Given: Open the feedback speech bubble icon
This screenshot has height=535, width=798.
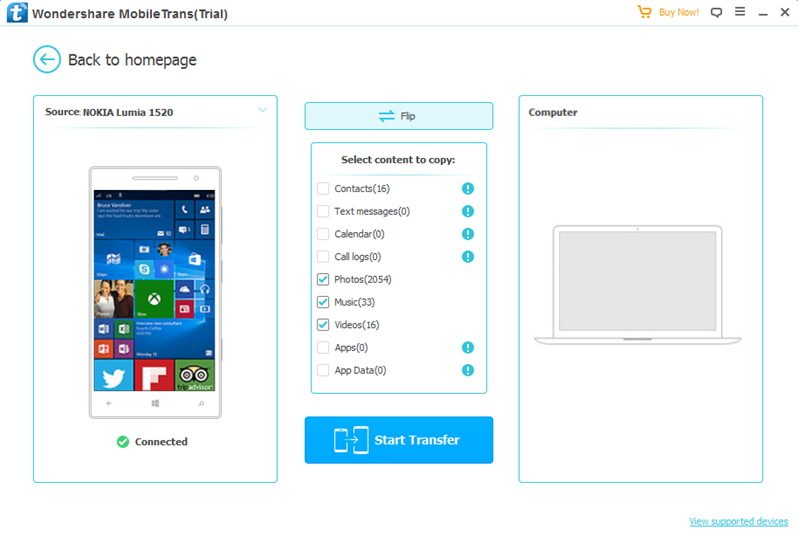Looking at the screenshot, I should [x=716, y=12].
